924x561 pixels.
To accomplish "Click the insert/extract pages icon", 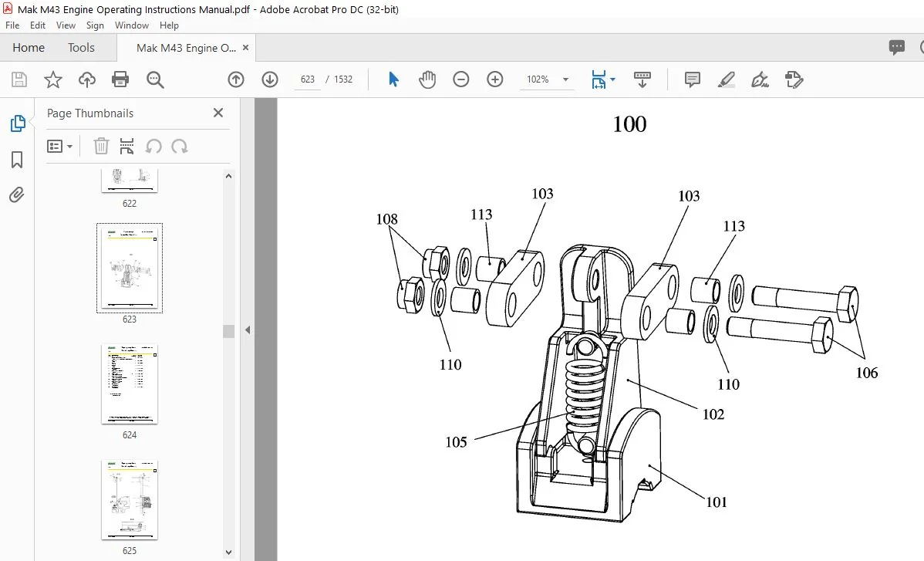I will tap(126, 146).
